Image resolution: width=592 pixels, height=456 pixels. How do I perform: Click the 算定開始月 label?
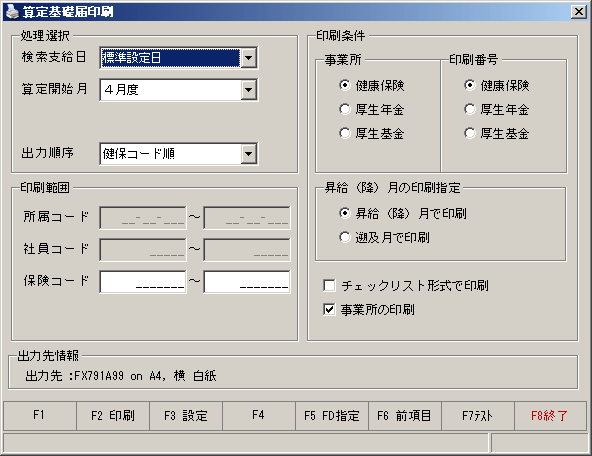coord(54,89)
